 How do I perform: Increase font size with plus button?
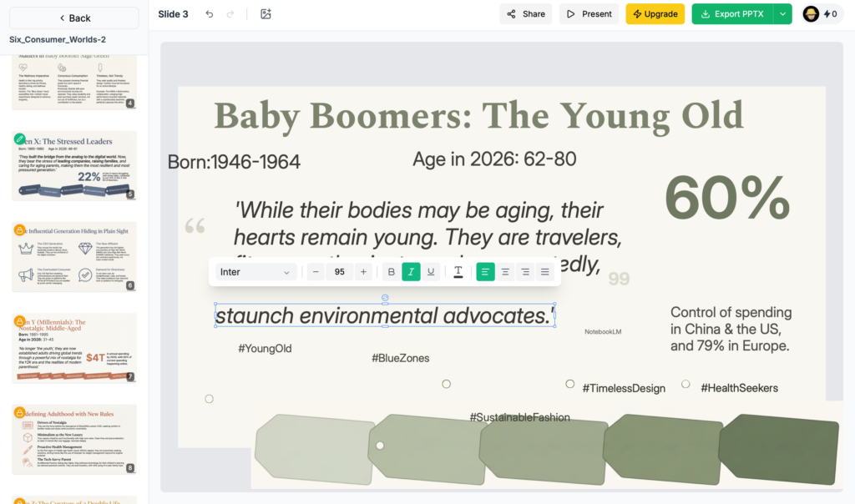tap(363, 272)
